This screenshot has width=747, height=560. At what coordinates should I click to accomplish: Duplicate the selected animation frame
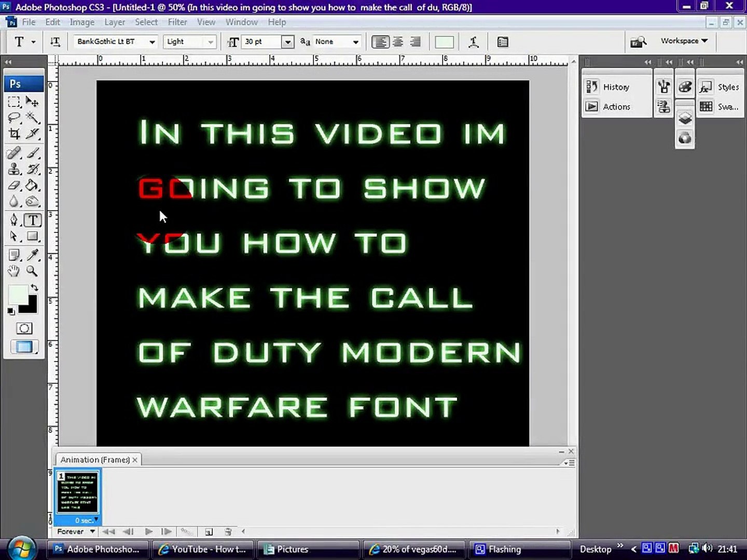coord(209,531)
